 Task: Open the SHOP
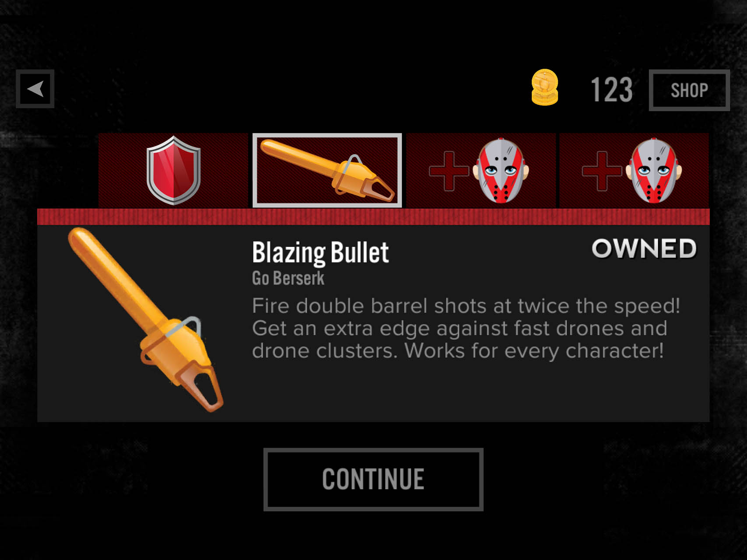click(x=689, y=90)
